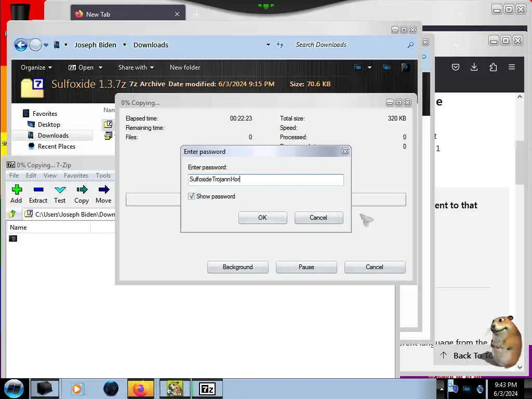Open recent pages dropdown beside nav arrows
The image size is (532, 399).
46,45
